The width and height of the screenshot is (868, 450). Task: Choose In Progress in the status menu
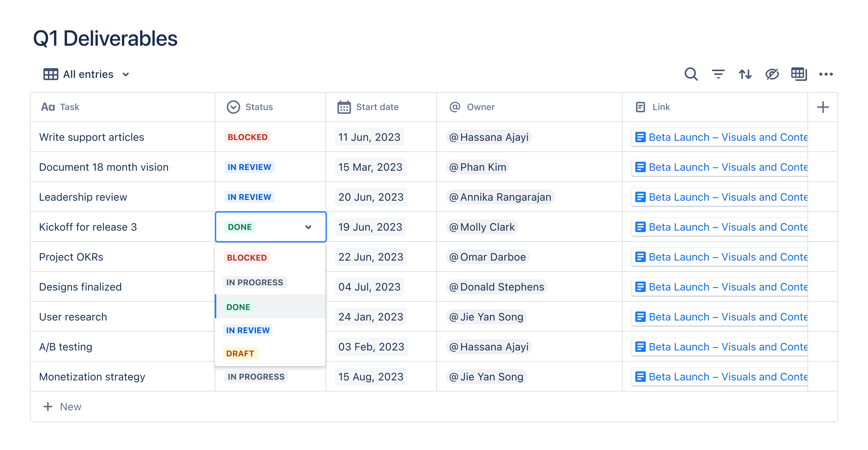click(254, 282)
